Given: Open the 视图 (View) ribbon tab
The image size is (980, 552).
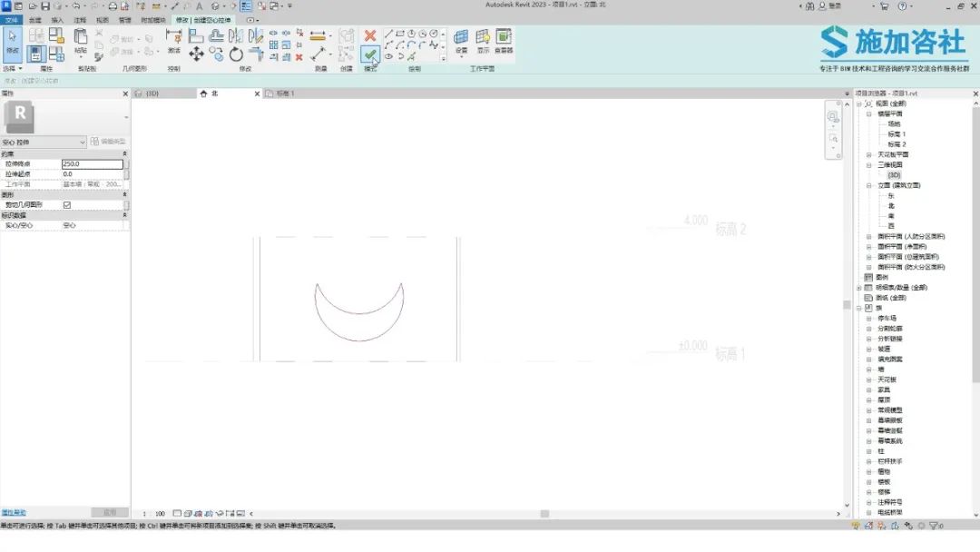Looking at the screenshot, I should click(x=103, y=20).
